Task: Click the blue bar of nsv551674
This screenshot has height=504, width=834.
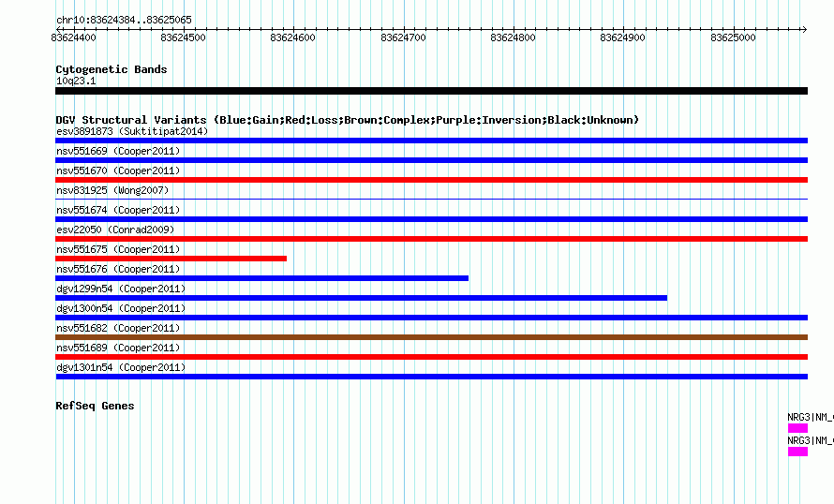Action: pyautogui.click(x=431, y=219)
